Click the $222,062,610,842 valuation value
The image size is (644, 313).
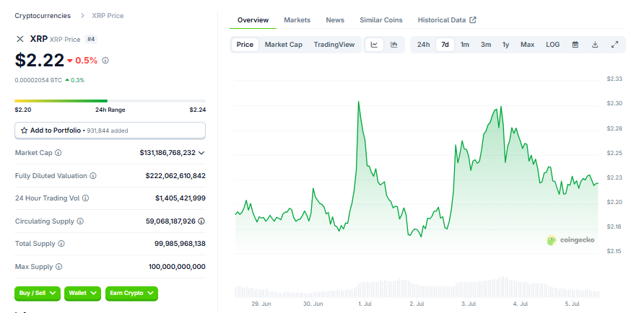pos(175,175)
